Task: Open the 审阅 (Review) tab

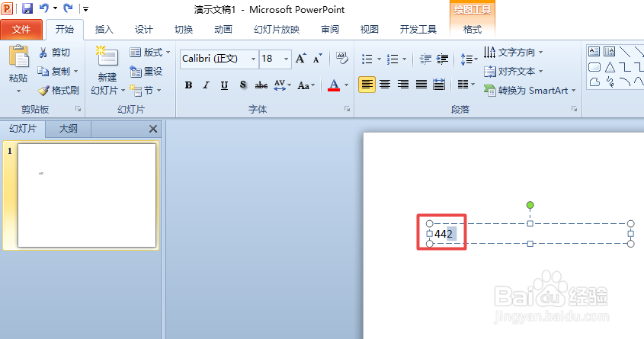Action: (x=330, y=30)
